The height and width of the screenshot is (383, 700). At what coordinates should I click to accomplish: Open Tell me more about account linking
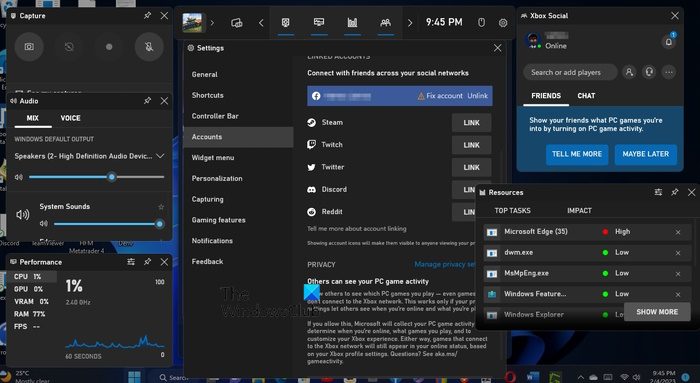[357, 229]
